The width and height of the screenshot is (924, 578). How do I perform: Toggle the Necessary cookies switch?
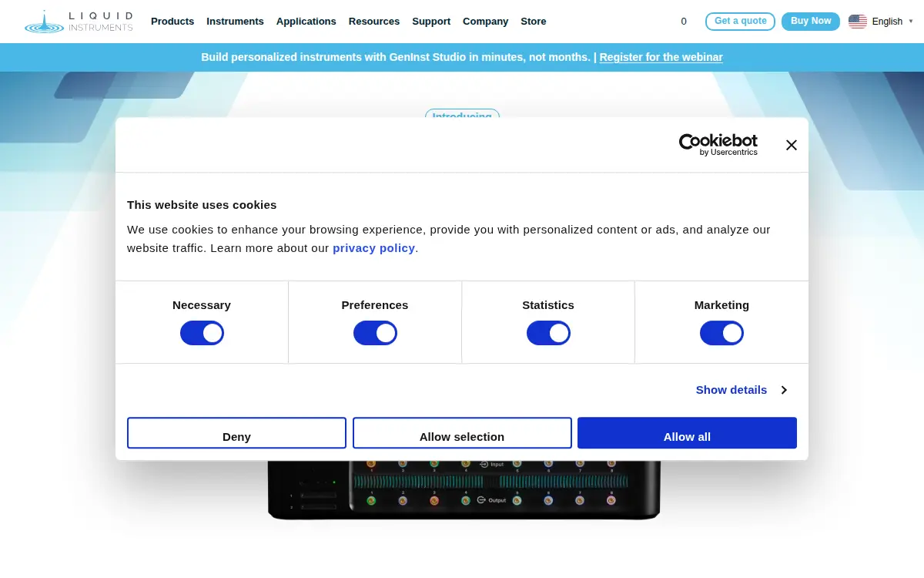tap(202, 333)
